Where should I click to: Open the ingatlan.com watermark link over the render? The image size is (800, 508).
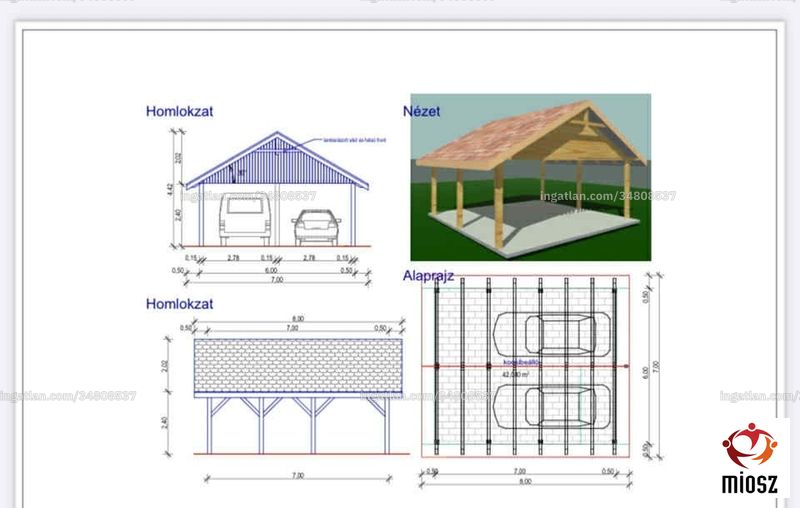[x=608, y=196]
